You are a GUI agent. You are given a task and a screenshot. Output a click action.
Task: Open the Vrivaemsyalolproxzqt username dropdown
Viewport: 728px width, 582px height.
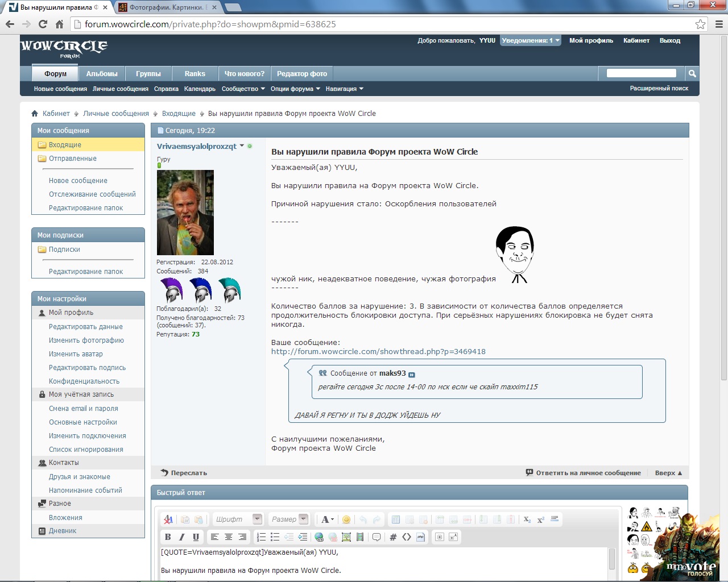(242, 146)
